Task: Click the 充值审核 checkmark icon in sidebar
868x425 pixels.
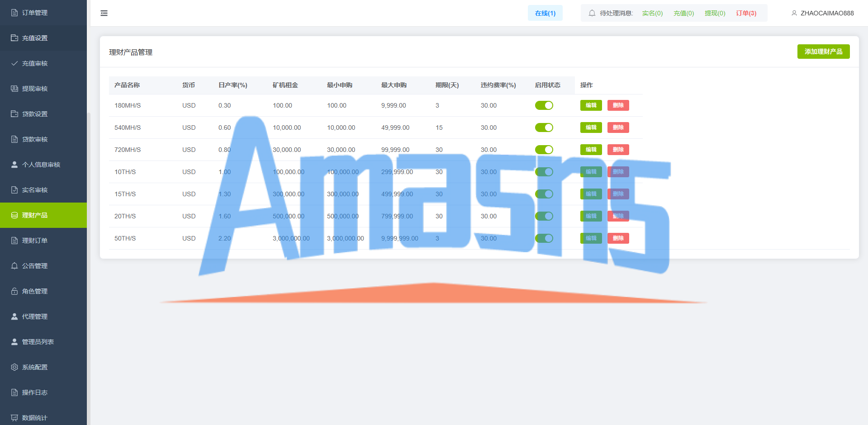Action: click(x=14, y=63)
